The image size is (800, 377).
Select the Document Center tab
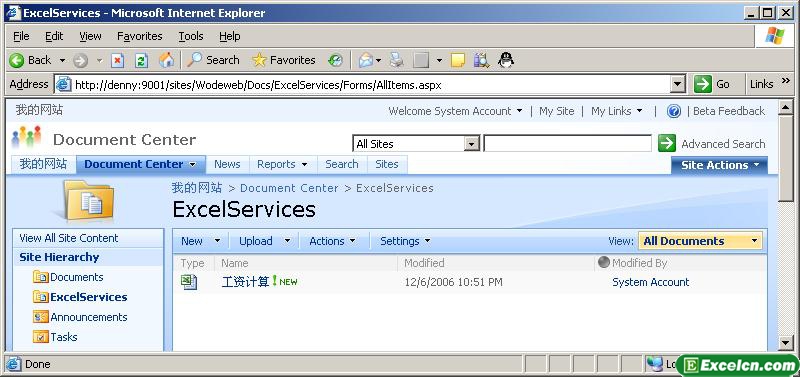click(140, 164)
